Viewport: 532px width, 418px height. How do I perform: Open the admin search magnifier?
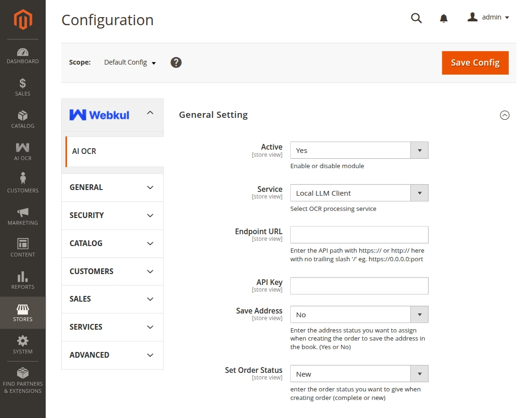click(x=416, y=18)
